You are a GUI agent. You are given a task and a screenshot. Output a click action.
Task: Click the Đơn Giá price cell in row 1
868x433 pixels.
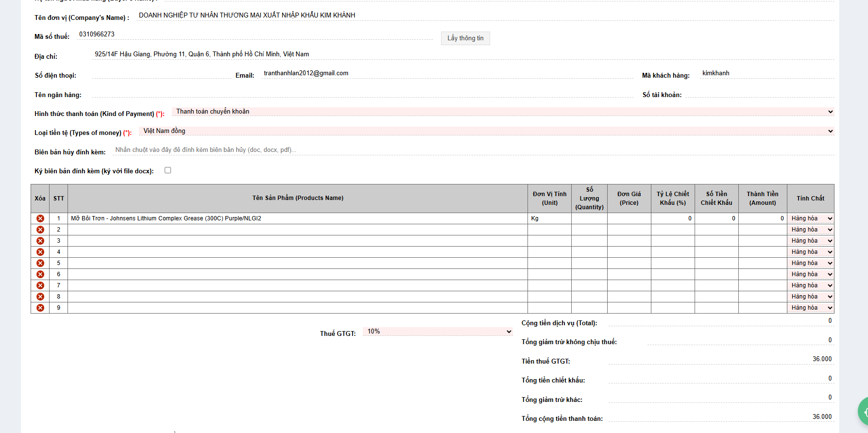click(x=629, y=218)
